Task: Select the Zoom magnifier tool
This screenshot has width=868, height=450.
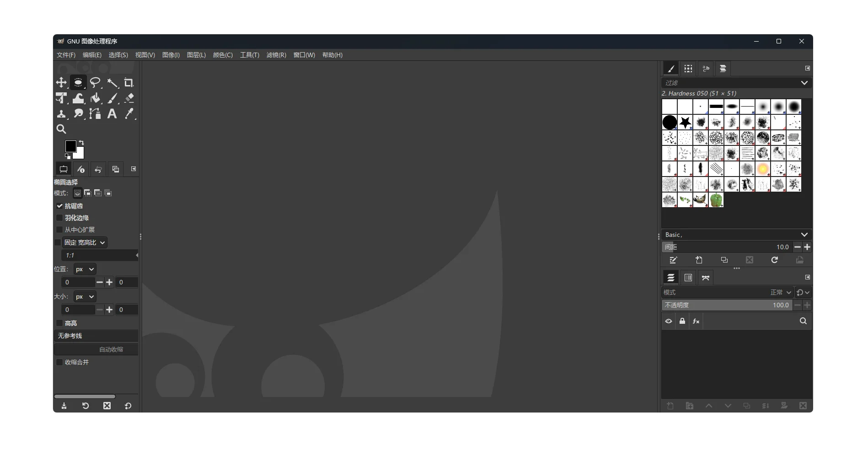Action: click(61, 129)
